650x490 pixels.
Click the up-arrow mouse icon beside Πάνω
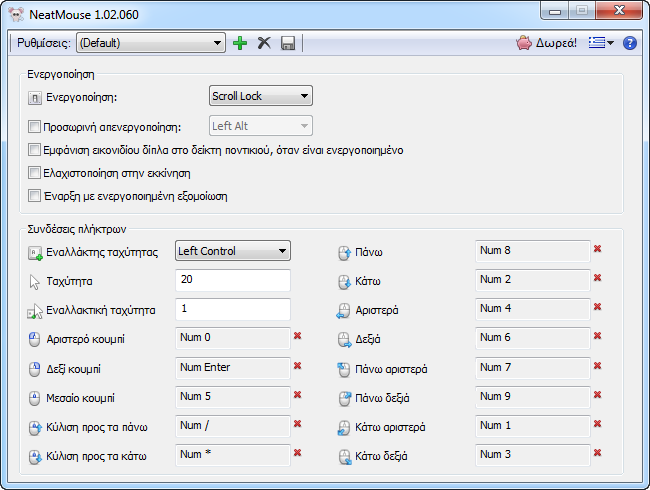click(x=344, y=252)
